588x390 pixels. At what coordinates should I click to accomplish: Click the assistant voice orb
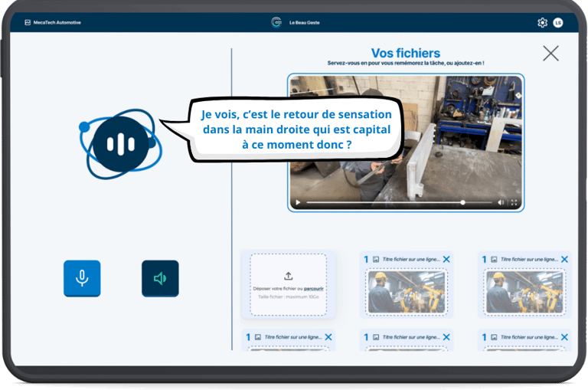120,144
